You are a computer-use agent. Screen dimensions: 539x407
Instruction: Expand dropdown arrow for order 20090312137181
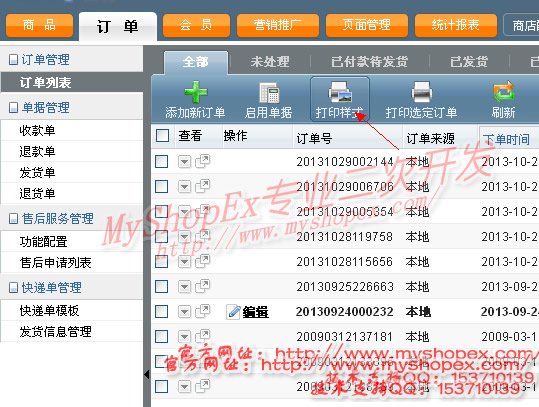pos(185,337)
